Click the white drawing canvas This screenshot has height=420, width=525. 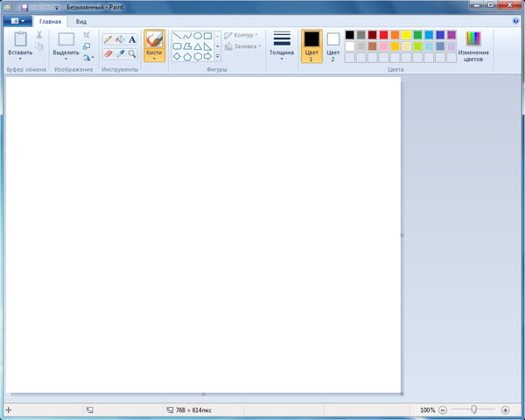coord(203,235)
